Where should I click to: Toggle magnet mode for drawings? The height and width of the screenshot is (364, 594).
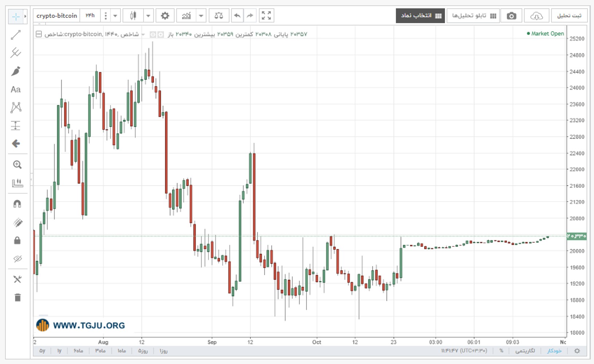click(x=17, y=204)
